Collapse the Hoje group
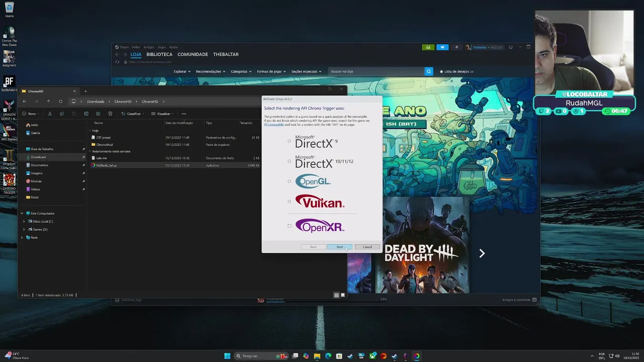Image resolution: width=644 pixels, height=362 pixels. [x=90, y=131]
